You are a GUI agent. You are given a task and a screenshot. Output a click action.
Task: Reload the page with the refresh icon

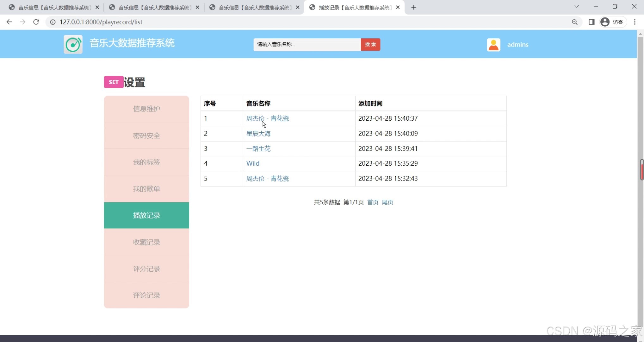click(x=36, y=22)
